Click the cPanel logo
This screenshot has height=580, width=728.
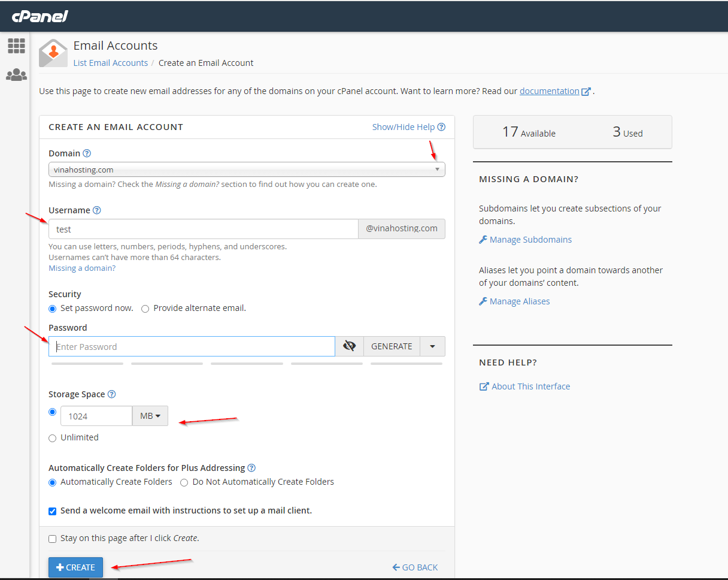coord(40,16)
